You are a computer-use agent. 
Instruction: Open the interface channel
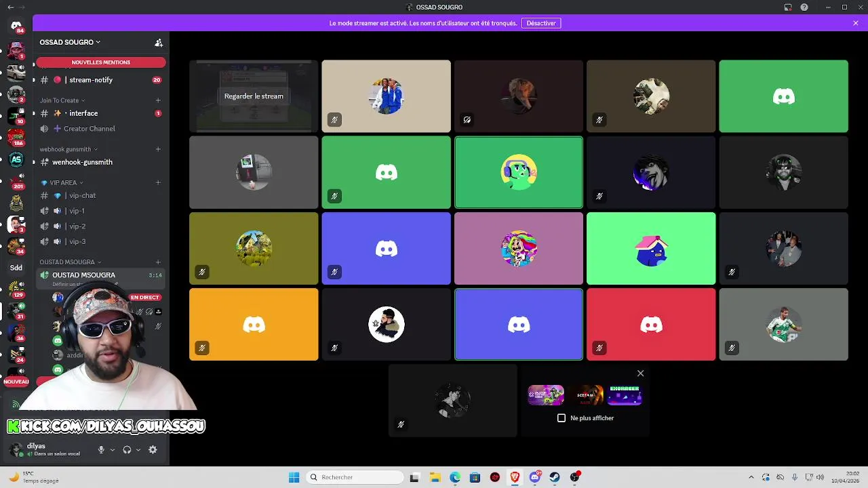(x=100, y=113)
